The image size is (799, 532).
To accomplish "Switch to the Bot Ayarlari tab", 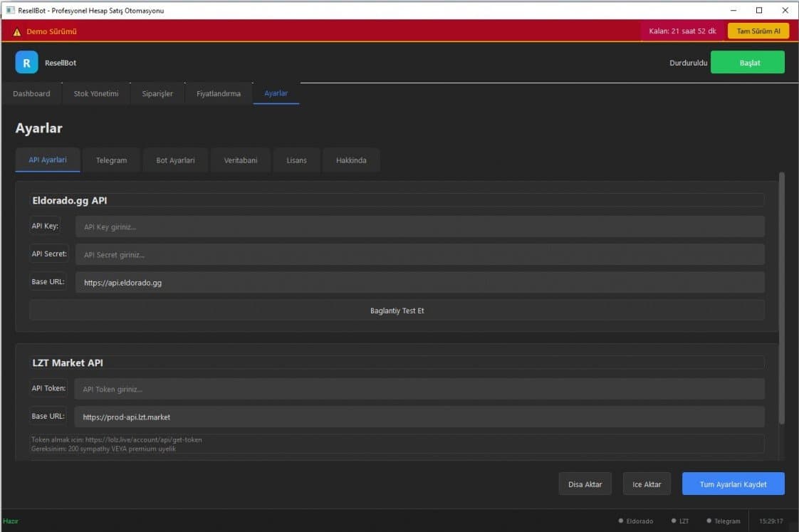I will click(x=175, y=160).
